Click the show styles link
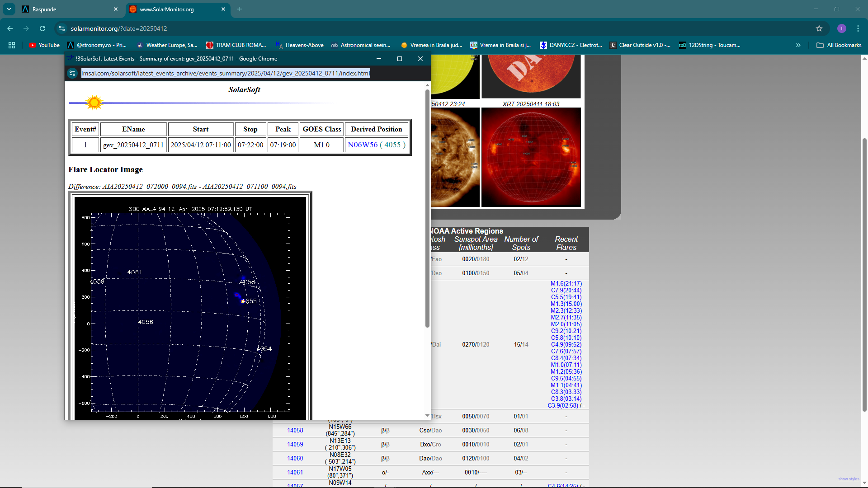Image resolution: width=868 pixels, height=488 pixels. coord(849,479)
